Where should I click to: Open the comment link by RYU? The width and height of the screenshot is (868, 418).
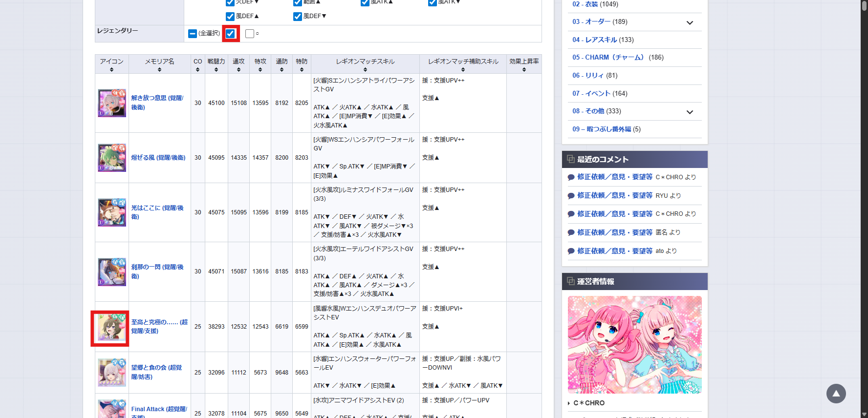pyautogui.click(x=614, y=195)
